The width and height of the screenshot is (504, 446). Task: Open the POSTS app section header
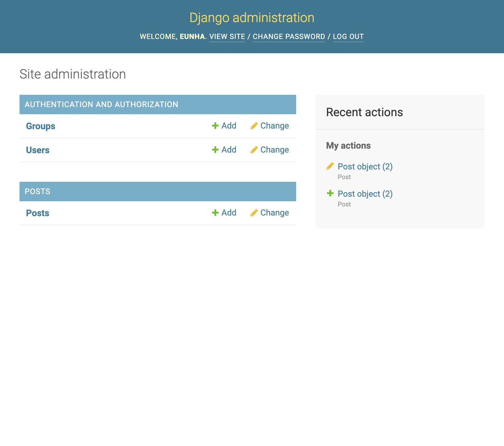click(37, 192)
